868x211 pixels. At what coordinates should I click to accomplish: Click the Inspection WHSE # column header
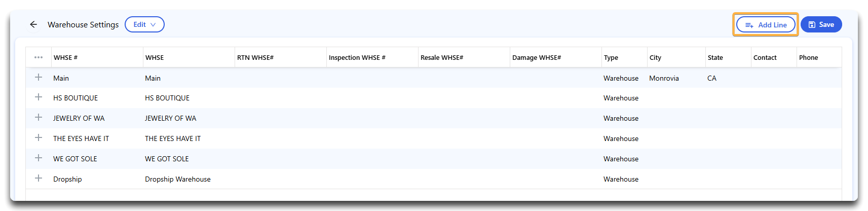pos(357,57)
